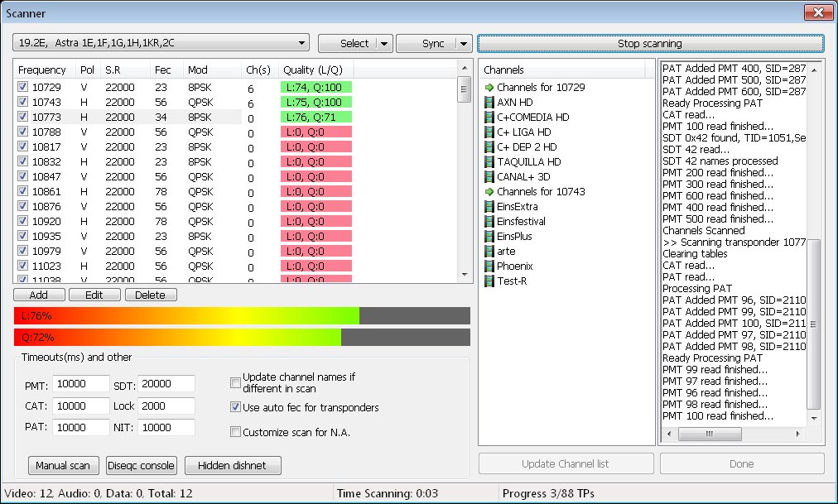The width and height of the screenshot is (838, 504).
Task: Click the log panel scroll right arrow
Action: coord(798,434)
